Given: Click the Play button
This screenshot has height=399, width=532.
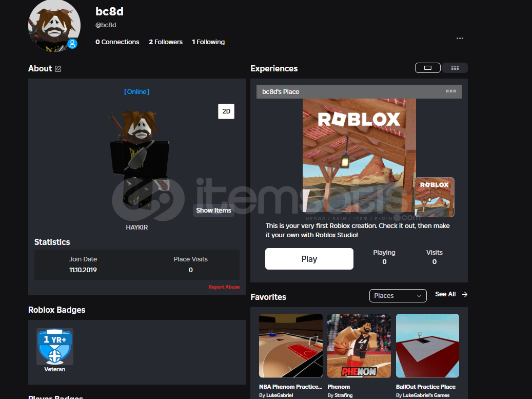Looking at the screenshot, I should (x=309, y=259).
